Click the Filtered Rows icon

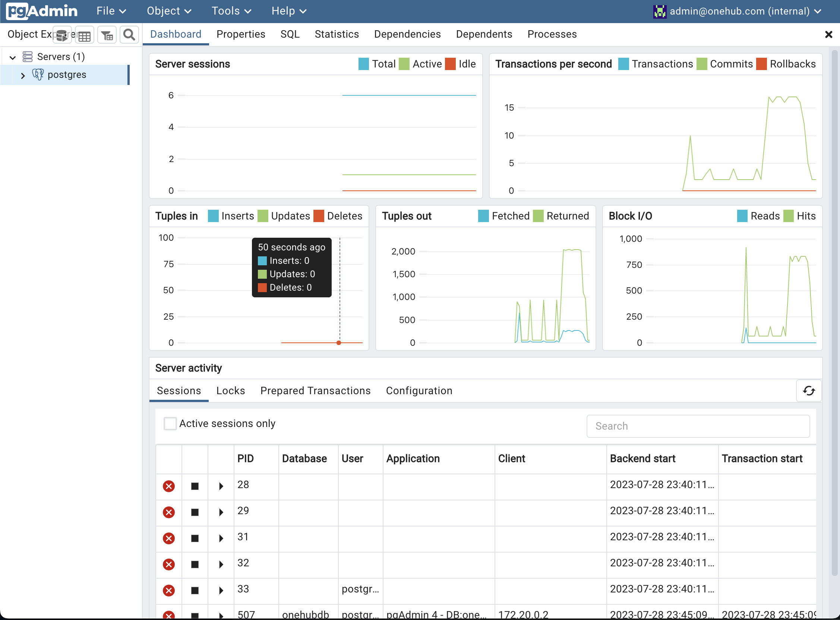coord(107,35)
